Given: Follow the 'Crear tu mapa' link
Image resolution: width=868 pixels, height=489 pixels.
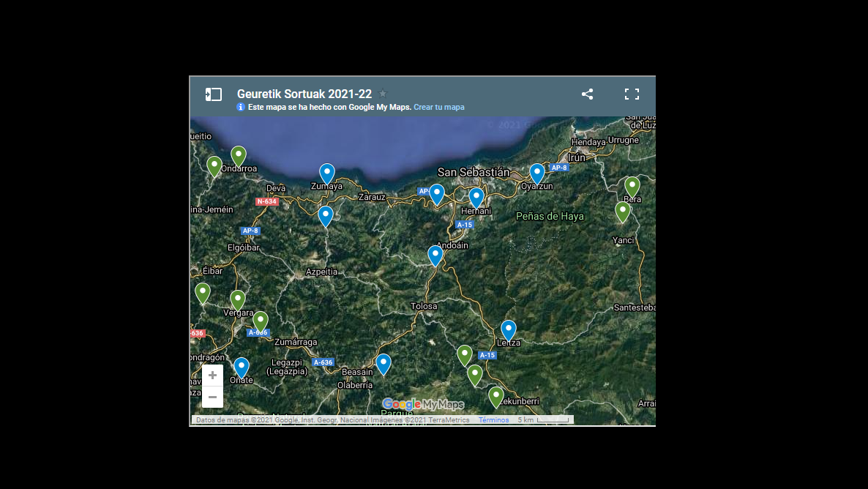Looking at the screenshot, I should (x=438, y=108).
